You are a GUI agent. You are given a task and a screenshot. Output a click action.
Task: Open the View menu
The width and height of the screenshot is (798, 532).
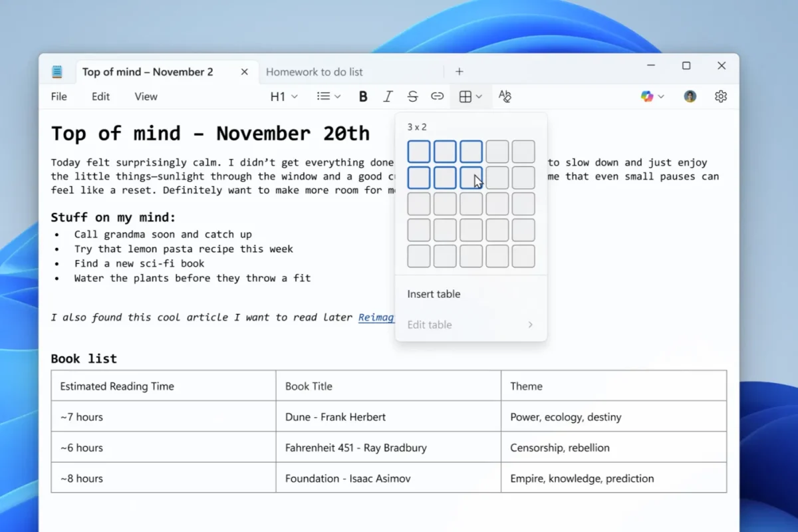pyautogui.click(x=145, y=96)
